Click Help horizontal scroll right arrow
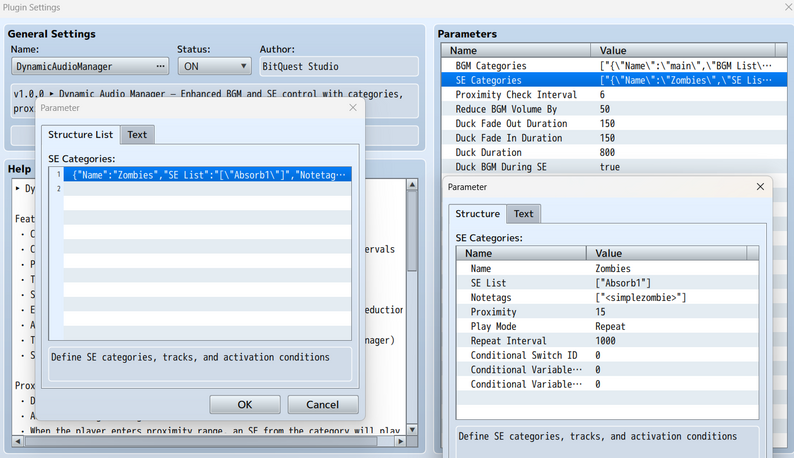Image resolution: width=794 pixels, height=458 pixels. 401,441
